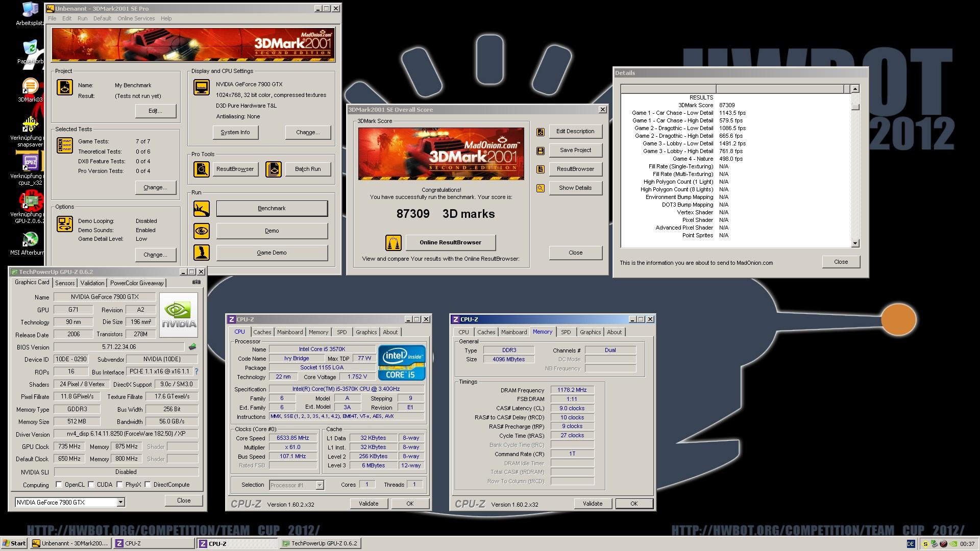Click the Project icon in 3DMark window
The height and width of the screenshot is (551, 980).
(x=65, y=88)
